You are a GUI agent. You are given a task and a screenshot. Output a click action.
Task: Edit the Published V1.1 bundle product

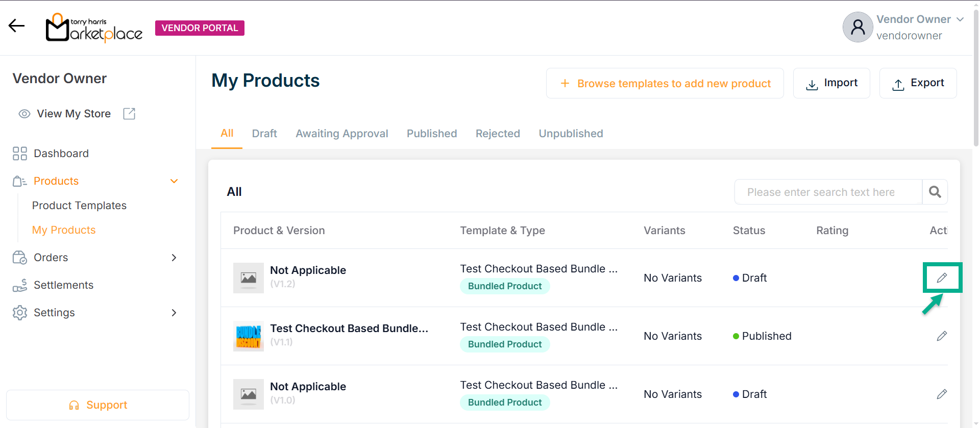click(x=942, y=336)
